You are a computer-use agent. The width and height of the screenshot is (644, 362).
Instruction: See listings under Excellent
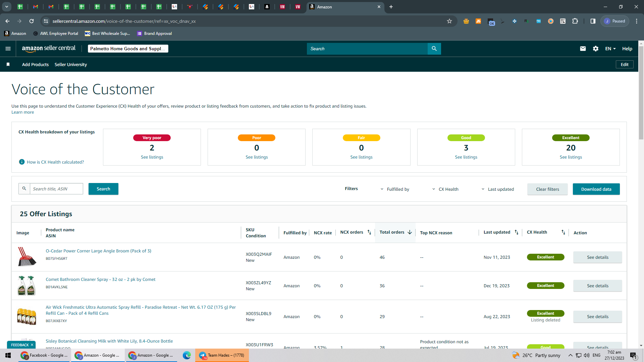tap(571, 157)
